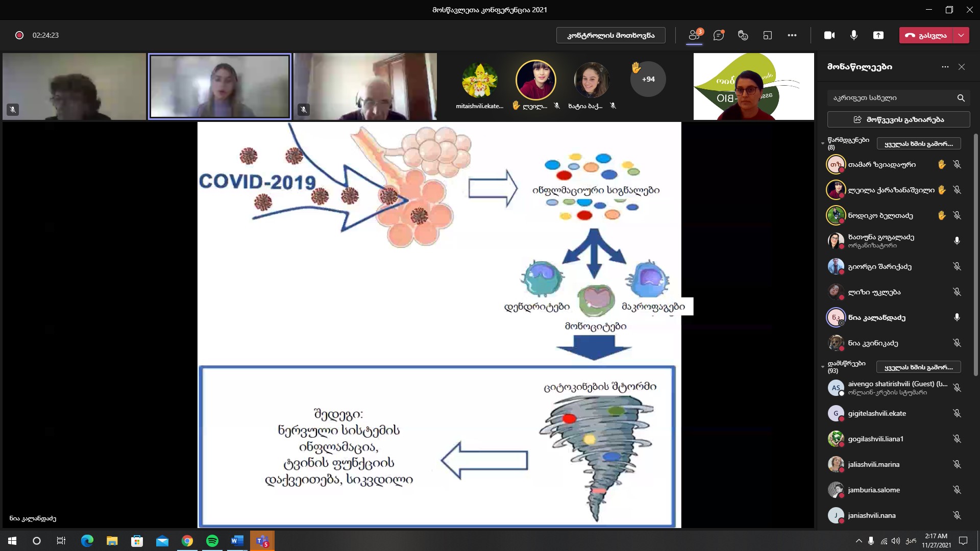The image size is (980, 551).
Task: Open the More actions ellipsis in toolbar
Action: pyautogui.click(x=792, y=35)
